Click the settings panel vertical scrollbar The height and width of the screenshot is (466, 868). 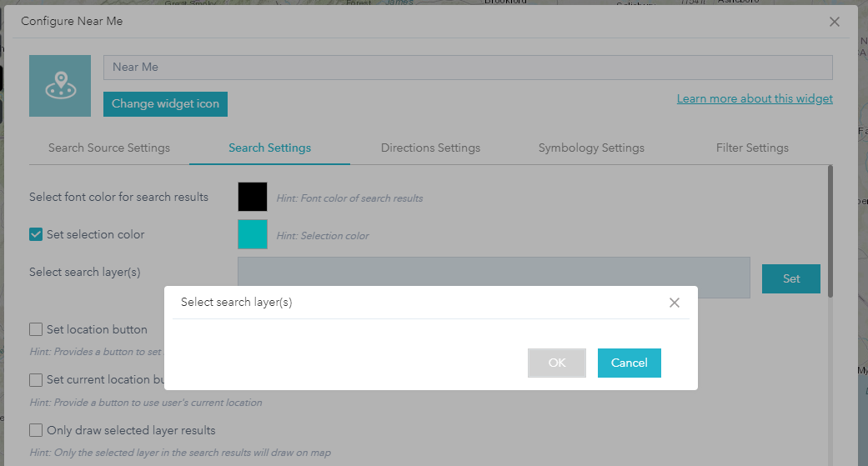click(x=830, y=232)
